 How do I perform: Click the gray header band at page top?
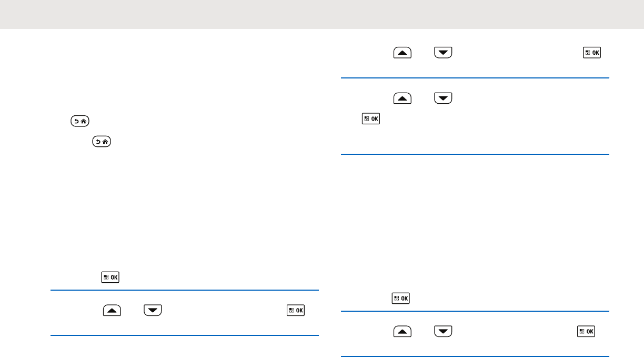pyautogui.click(x=322, y=14)
